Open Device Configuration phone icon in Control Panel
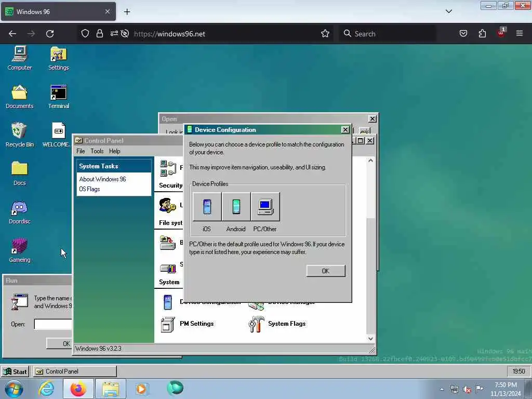Image resolution: width=532 pixels, height=399 pixels. (168, 302)
